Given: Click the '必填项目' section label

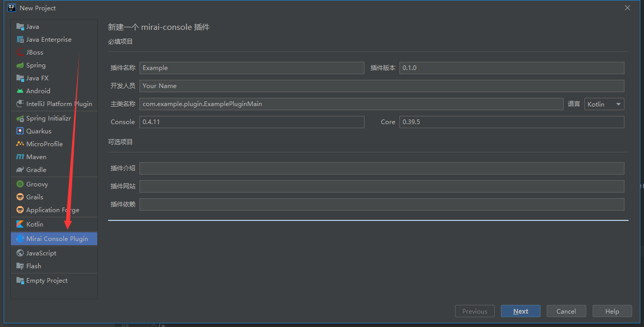Looking at the screenshot, I should [x=120, y=42].
